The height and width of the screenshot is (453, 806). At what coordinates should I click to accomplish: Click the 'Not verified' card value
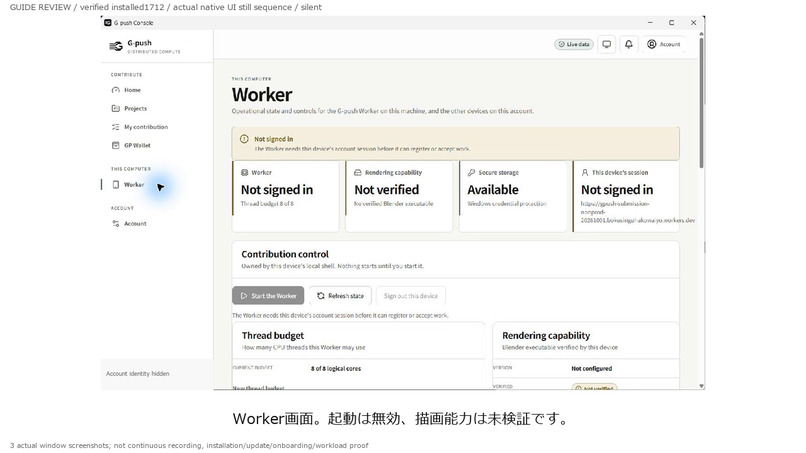(387, 190)
